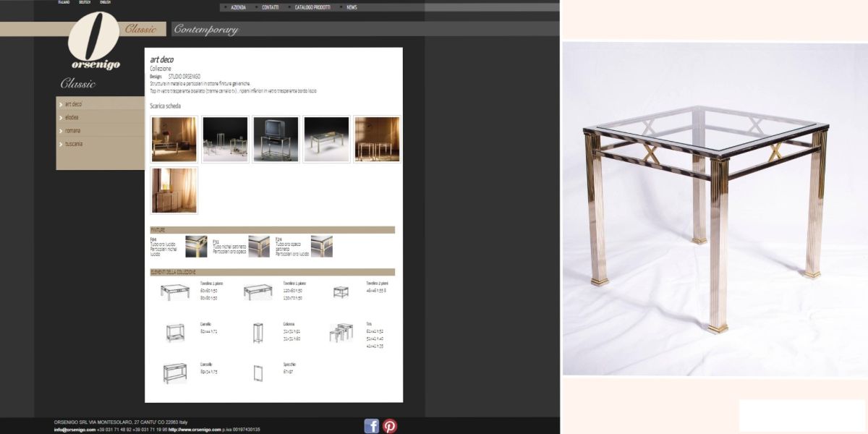
Task: Click the Scarica scheda download link
Action: [165, 106]
